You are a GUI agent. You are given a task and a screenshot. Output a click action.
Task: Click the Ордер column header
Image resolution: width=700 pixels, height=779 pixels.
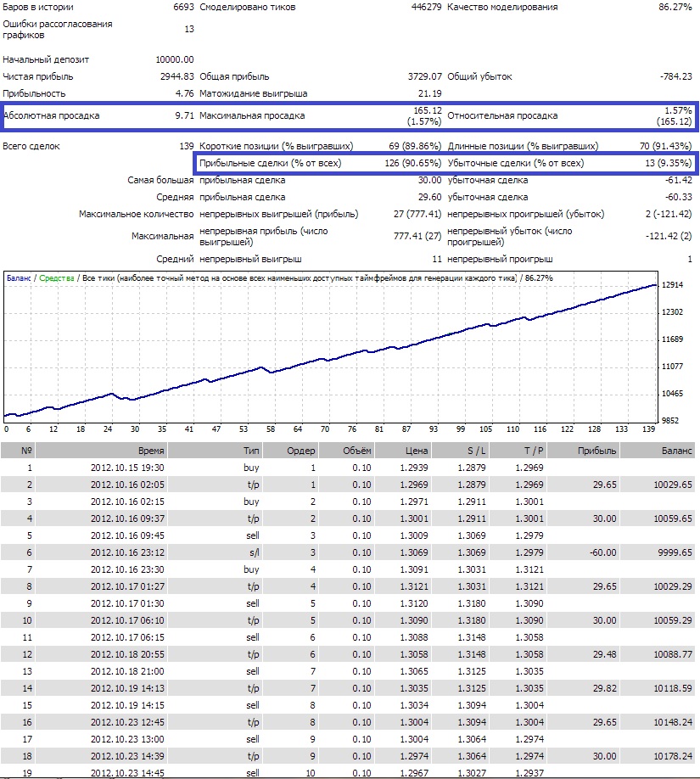[x=301, y=451]
